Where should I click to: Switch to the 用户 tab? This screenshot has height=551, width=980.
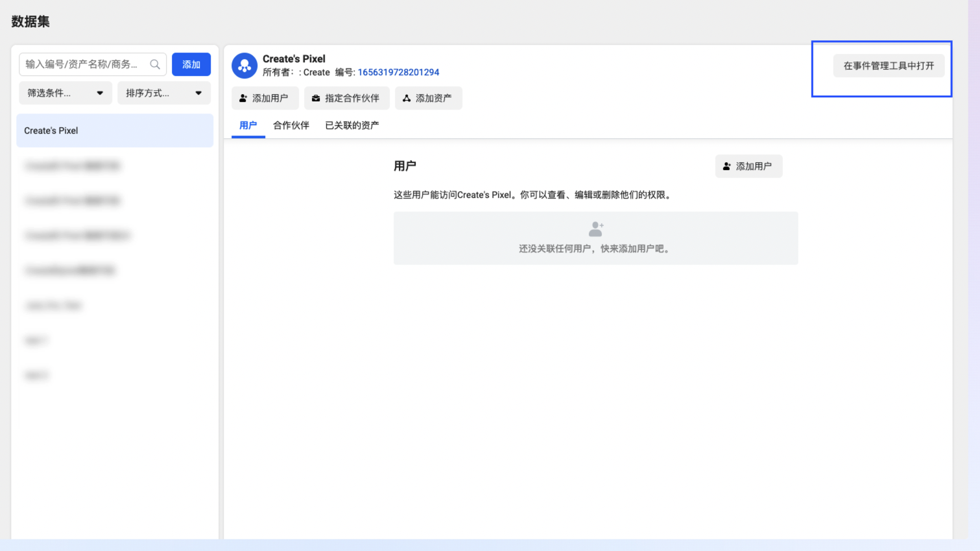click(248, 125)
